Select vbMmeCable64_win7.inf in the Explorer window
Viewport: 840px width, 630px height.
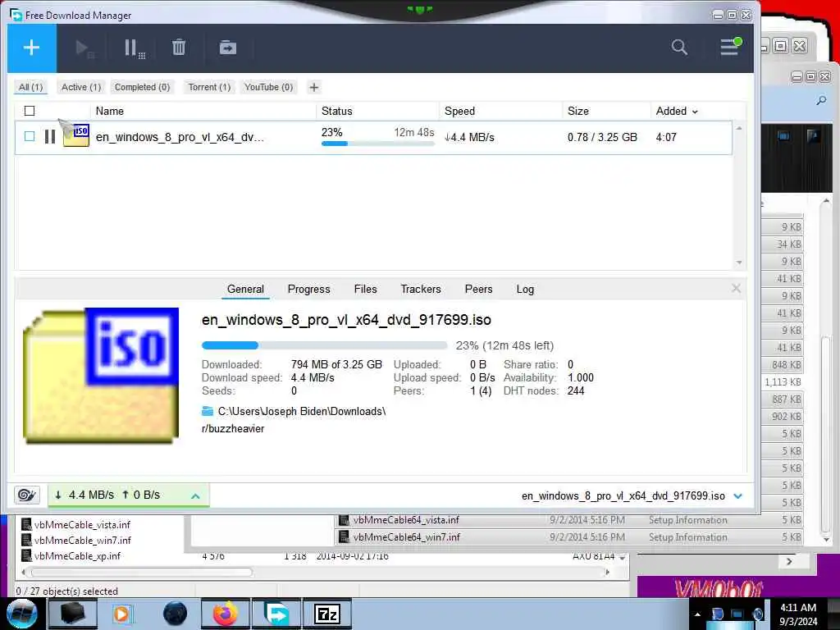[407, 536]
